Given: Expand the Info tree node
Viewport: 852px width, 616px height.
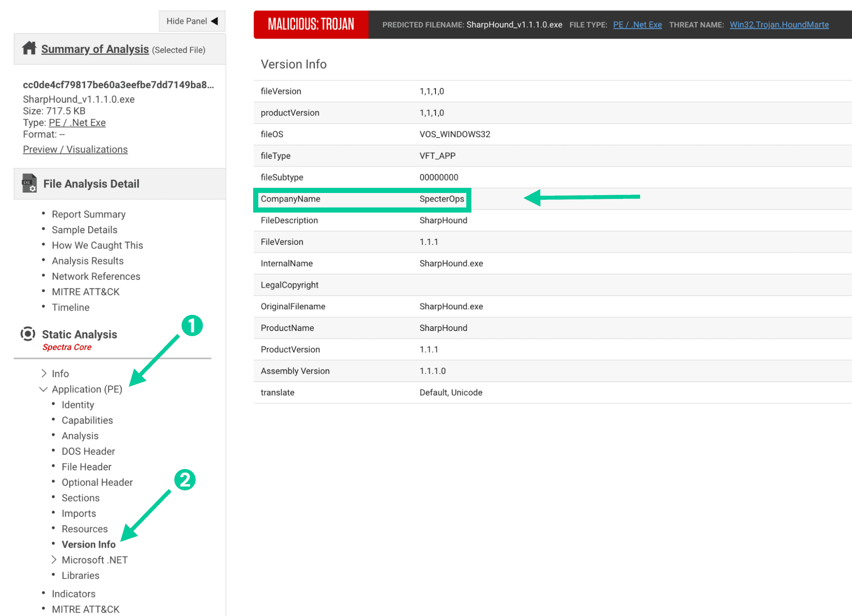Looking at the screenshot, I should pos(44,374).
